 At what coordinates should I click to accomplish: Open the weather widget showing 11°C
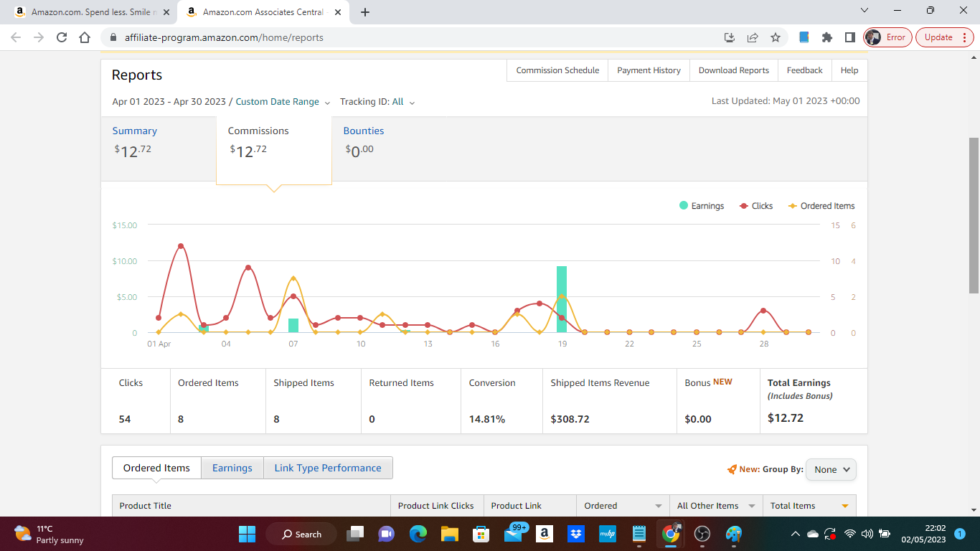[49, 534]
